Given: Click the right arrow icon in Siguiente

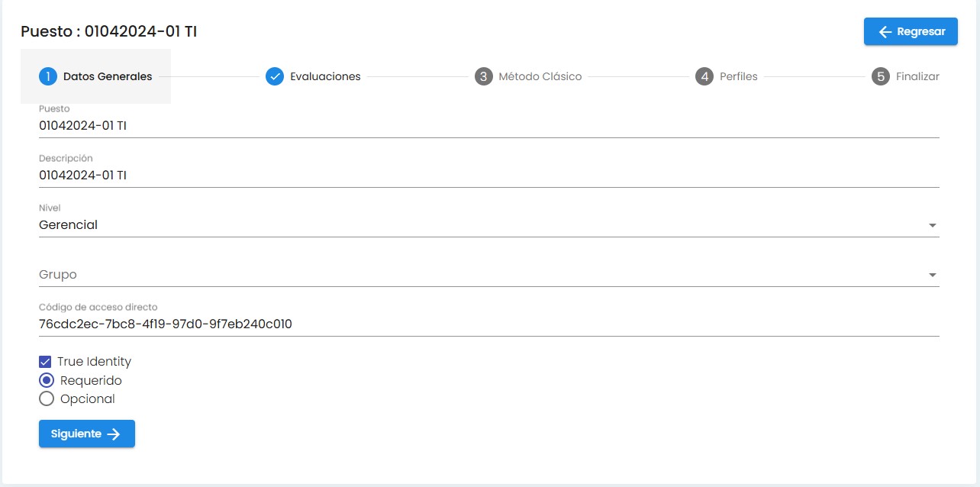Looking at the screenshot, I should [114, 434].
